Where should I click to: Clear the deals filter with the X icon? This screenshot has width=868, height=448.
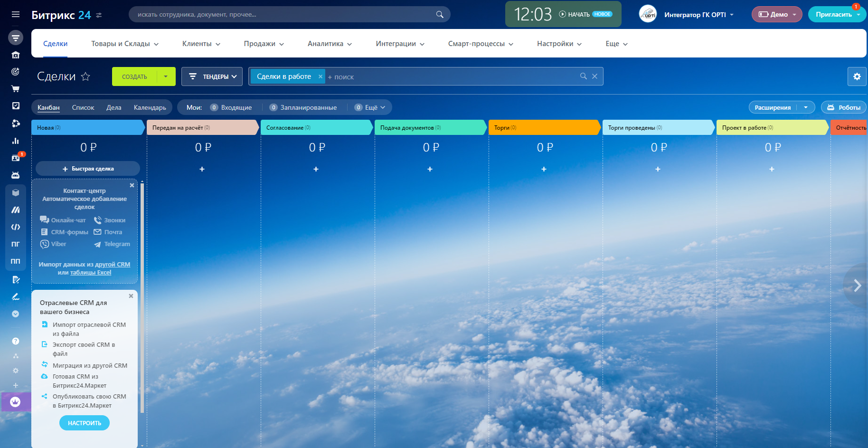[594, 76]
